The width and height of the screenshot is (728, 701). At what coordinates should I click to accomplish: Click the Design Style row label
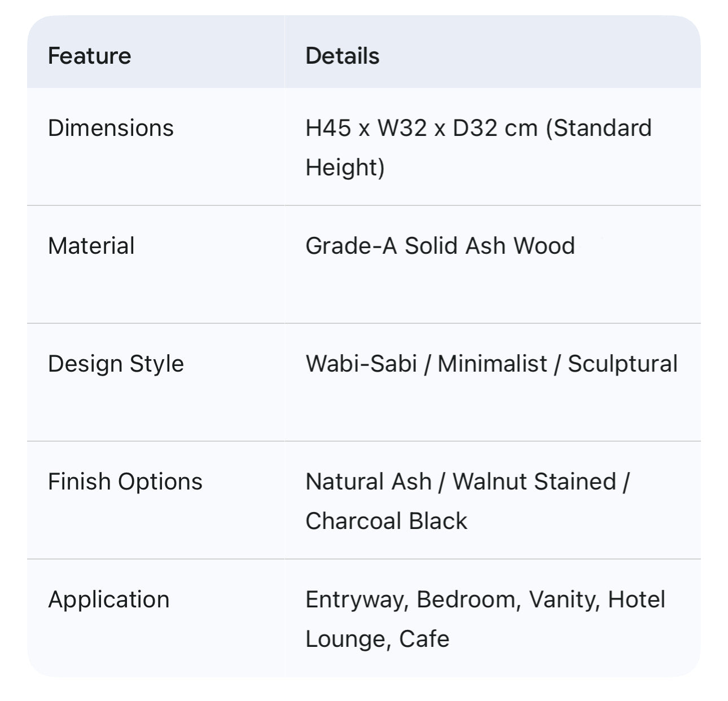(x=116, y=364)
